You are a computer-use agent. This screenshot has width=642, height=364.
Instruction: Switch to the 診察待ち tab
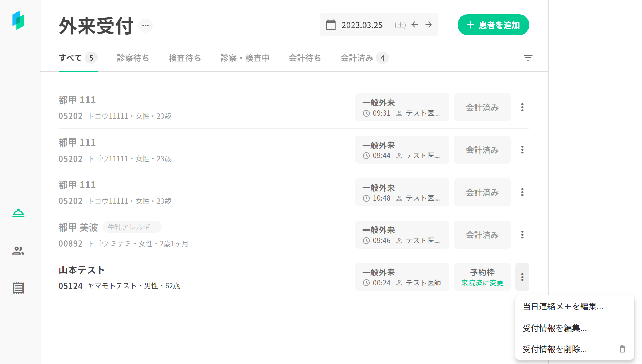click(133, 58)
